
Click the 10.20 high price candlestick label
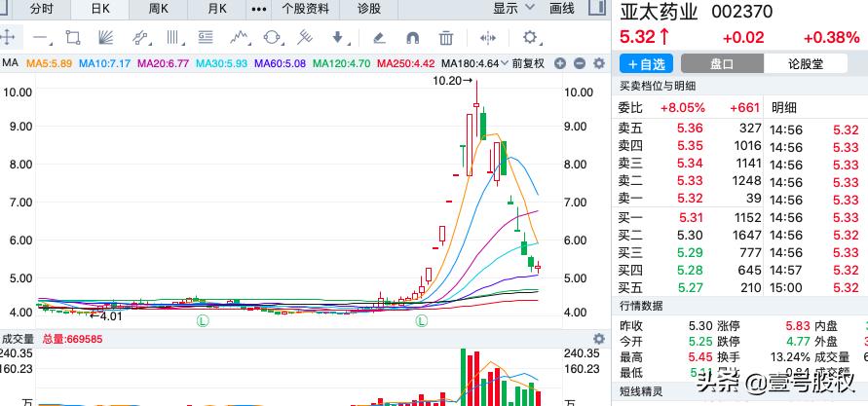[x=452, y=82]
